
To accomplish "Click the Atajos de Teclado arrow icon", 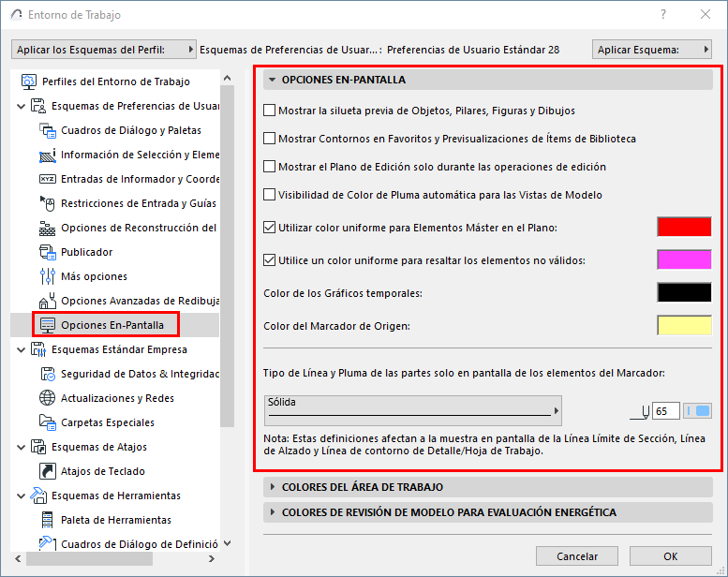I will pos(48,471).
